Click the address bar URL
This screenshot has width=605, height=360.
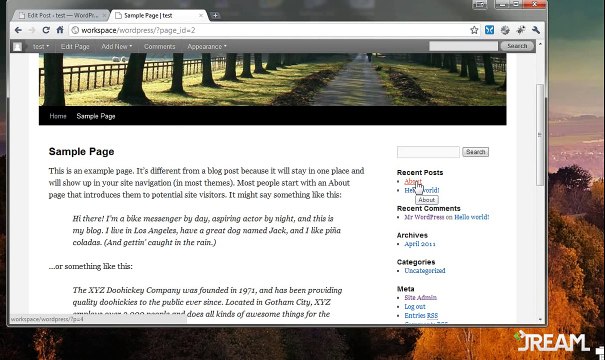point(138,30)
